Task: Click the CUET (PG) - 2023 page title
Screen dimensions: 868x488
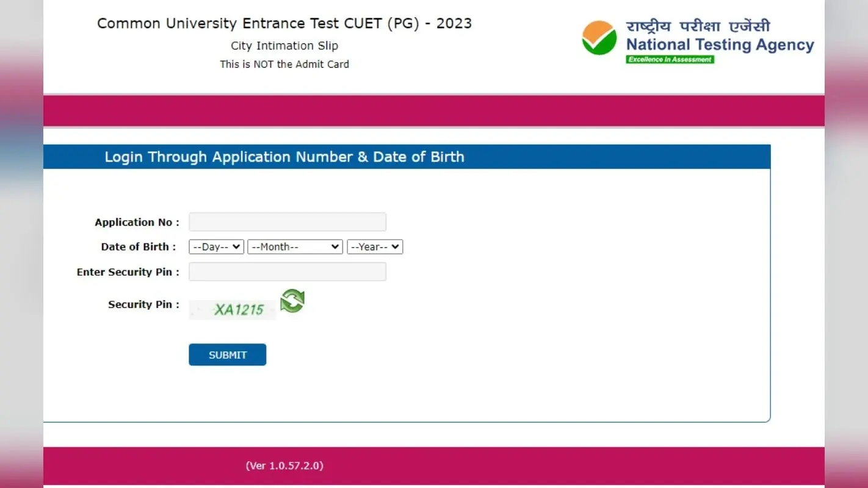Action: 284,23
